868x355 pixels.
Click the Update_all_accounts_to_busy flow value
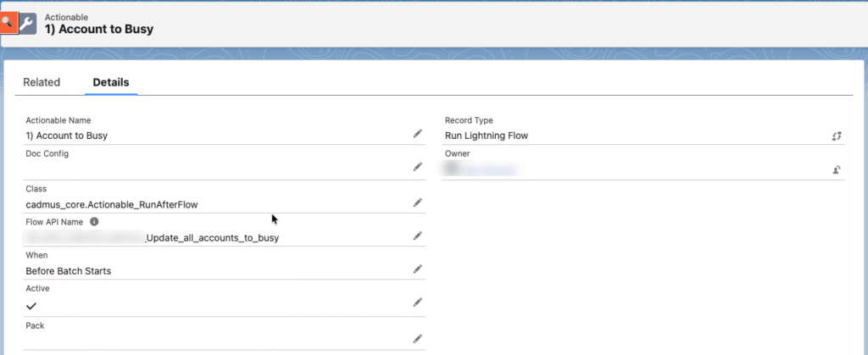pos(213,238)
